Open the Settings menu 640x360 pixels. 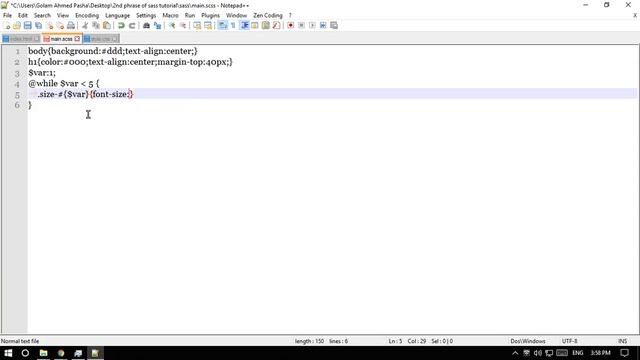(146, 16)
